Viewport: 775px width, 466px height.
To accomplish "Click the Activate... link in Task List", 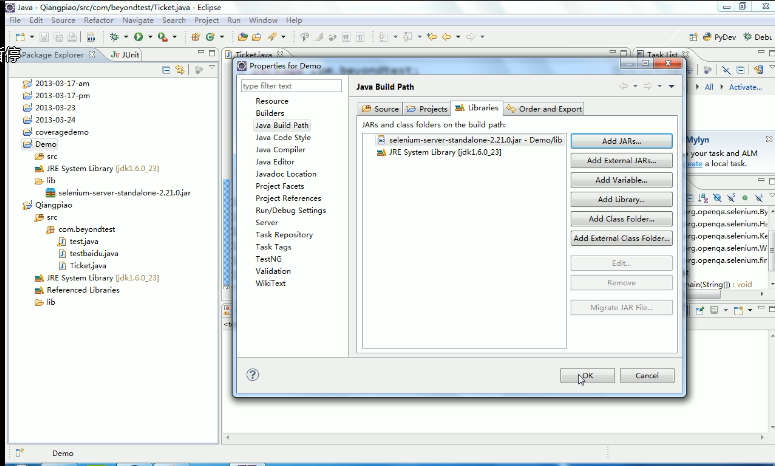I will pos(745,87).
